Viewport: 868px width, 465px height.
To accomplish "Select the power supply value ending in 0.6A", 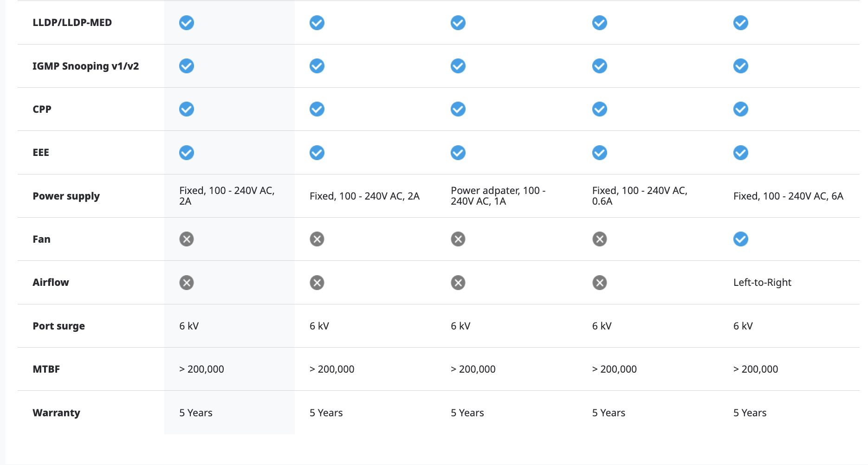I will coord(639,196).
